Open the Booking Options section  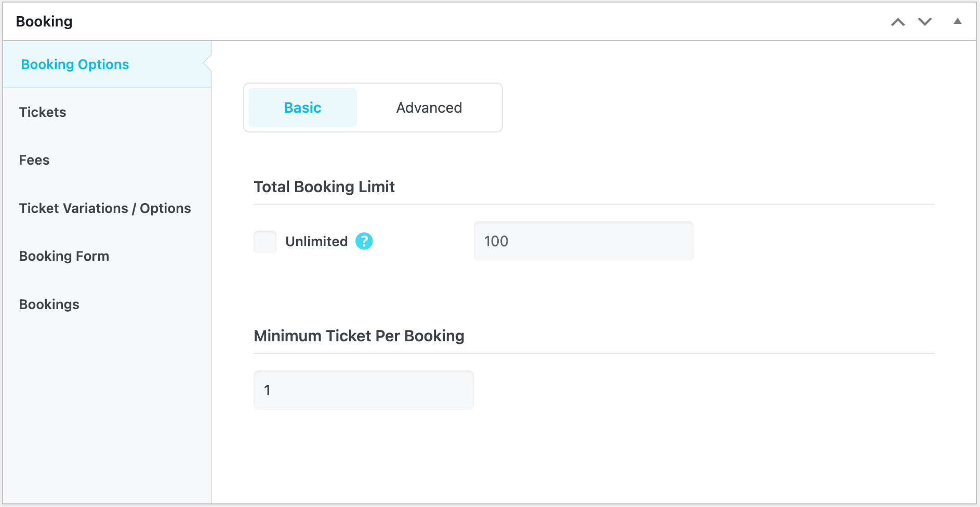[75, 64]
